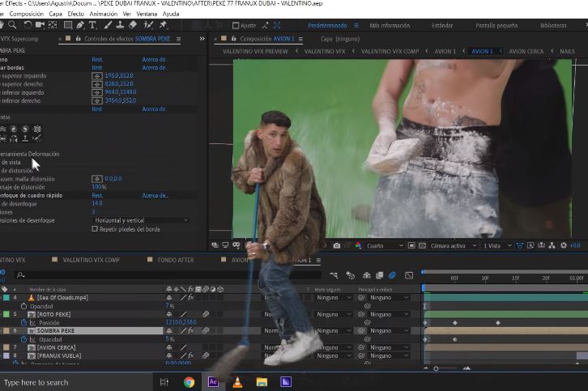
Task: Toggle the Ajuste snapping checkbox
Action: click(236, 25)
